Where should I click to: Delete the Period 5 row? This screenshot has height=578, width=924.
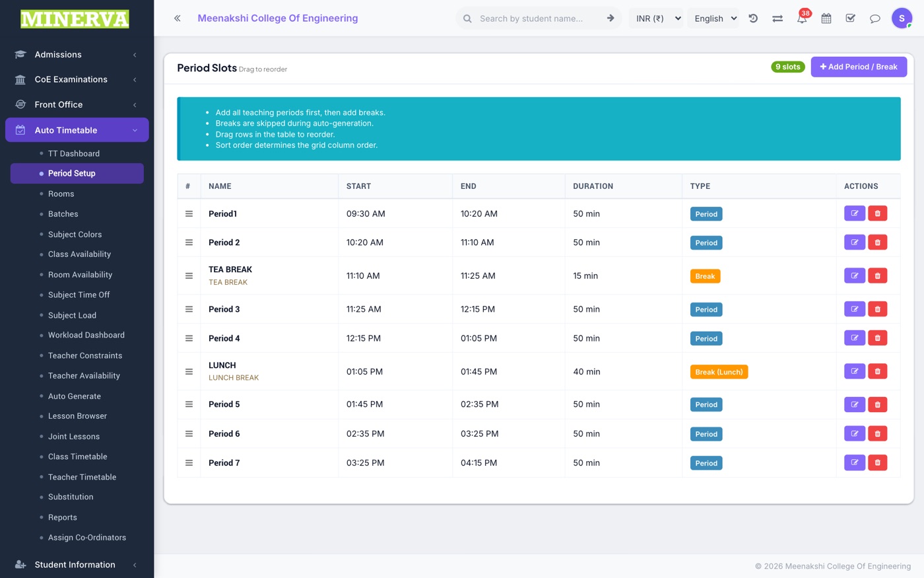[x=878, y=404]
